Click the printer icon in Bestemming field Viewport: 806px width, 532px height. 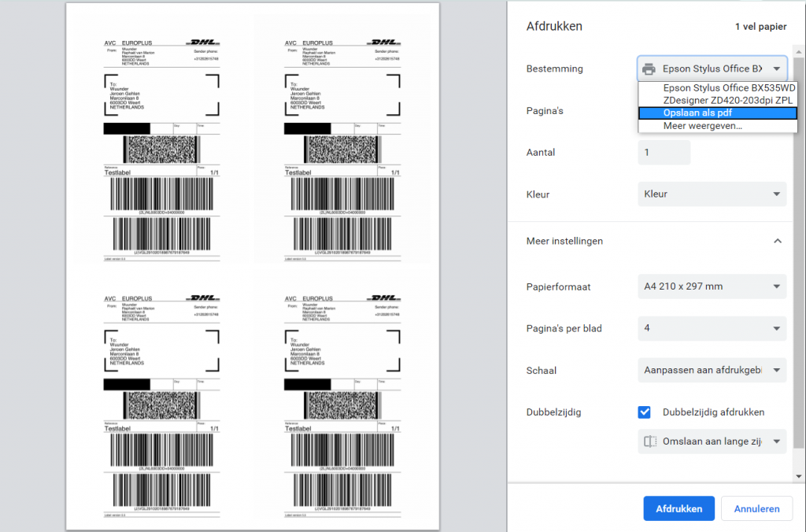tap(649, 69)
